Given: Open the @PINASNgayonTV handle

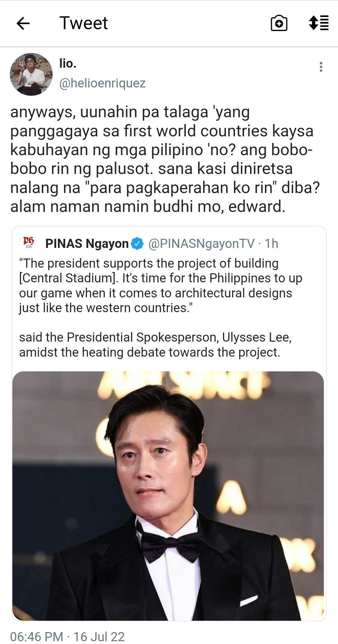Looking at the screenshot, I should [201, 243].
